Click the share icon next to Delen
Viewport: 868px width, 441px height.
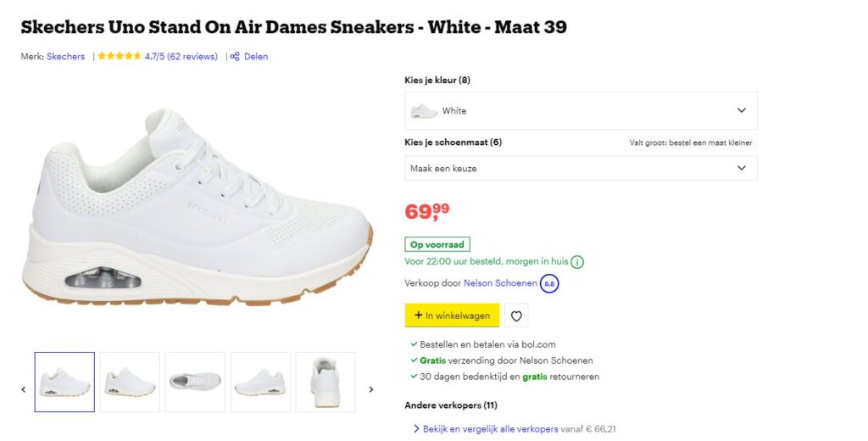[x=235, y=57]
